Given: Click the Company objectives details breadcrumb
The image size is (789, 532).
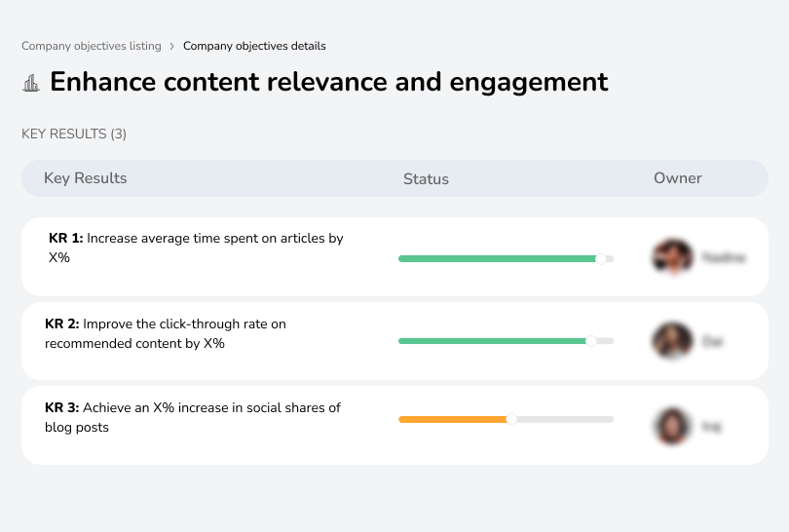Looking at the screenshot, I should pyautogui.click(x=254, y=46).
